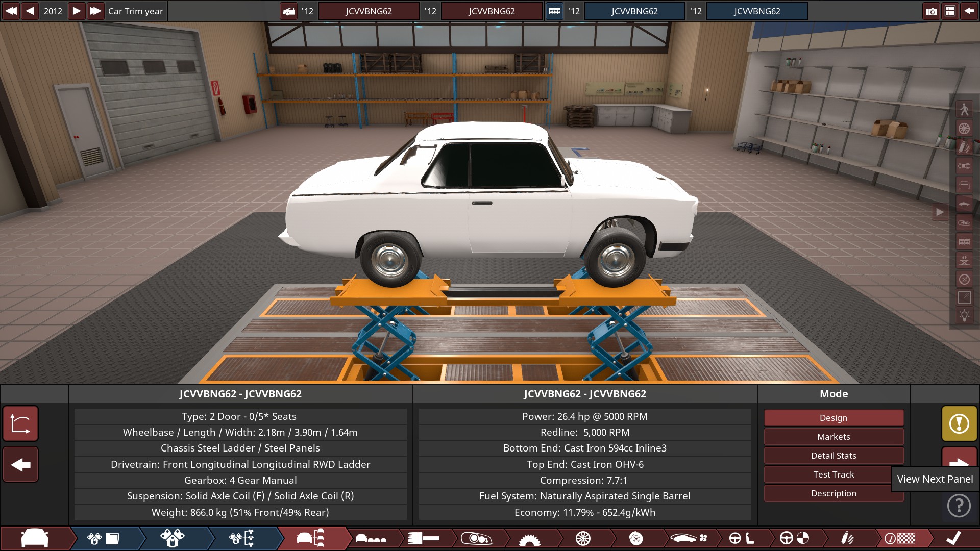Collapse the side view panel arrow
This screenshot has height=551, width=980.
click(x=940, y=212)
